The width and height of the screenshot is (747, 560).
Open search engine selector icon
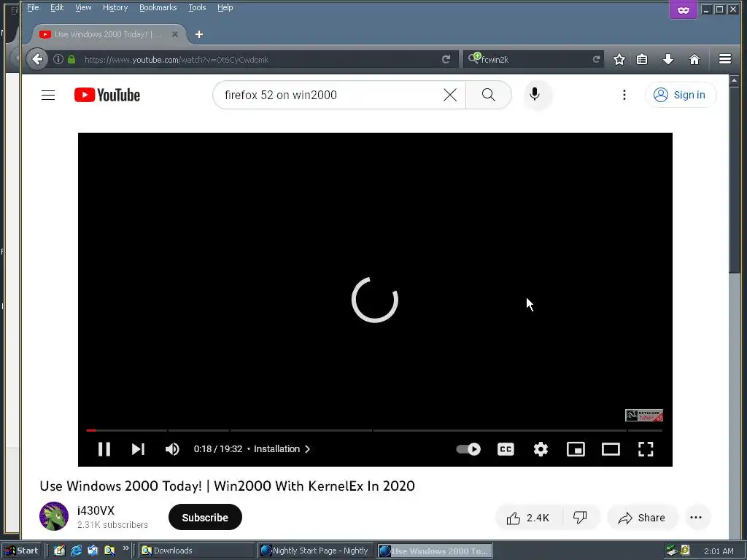click(x=474, y=58)
